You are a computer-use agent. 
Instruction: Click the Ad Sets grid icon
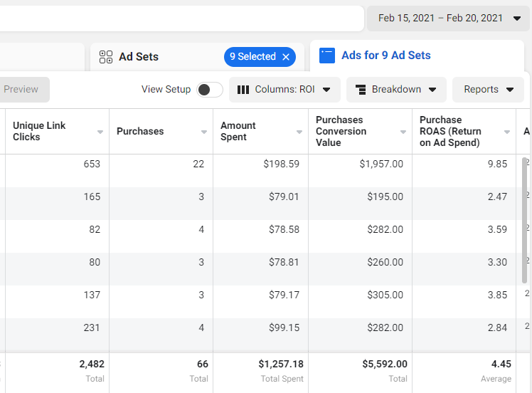(106, 57)
